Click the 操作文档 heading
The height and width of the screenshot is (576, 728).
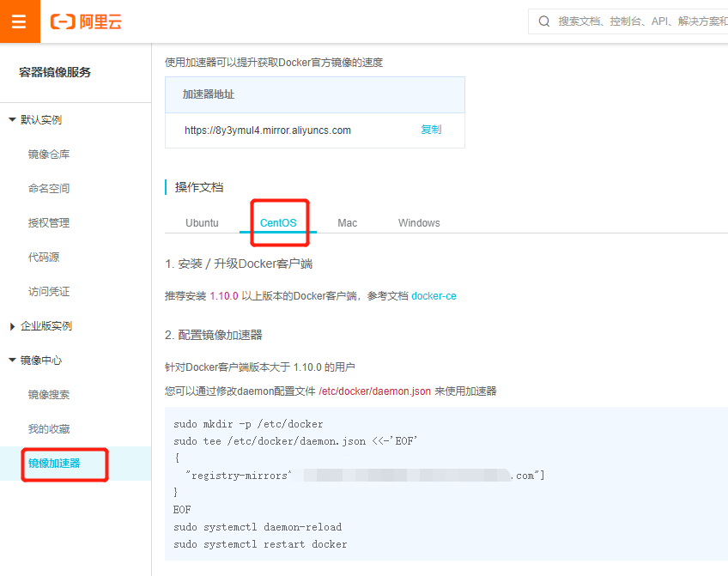click(199, 187)
